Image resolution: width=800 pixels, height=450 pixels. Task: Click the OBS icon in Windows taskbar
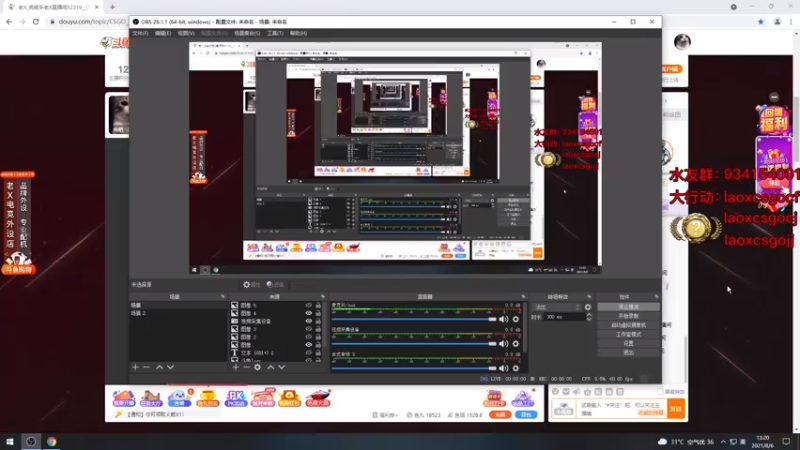[31, 441]
